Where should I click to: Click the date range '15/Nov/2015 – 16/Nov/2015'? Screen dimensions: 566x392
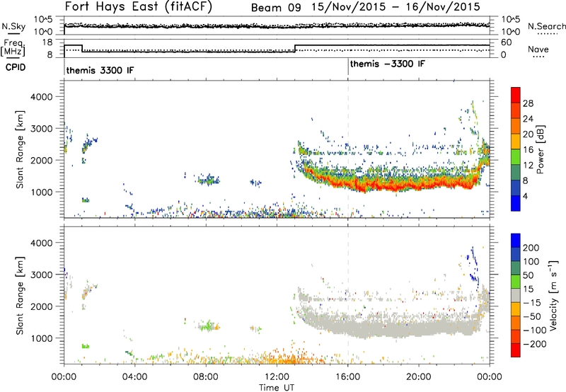395,7
